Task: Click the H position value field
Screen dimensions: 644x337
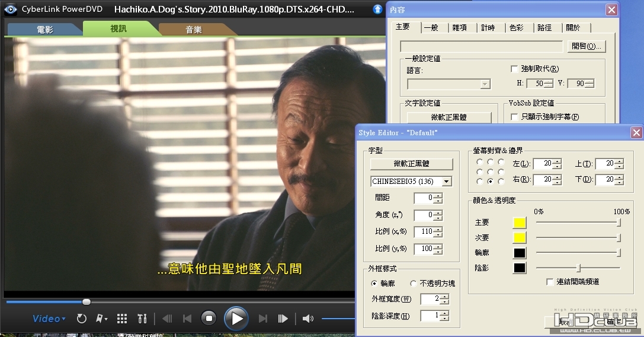Action: click(536, 84)
